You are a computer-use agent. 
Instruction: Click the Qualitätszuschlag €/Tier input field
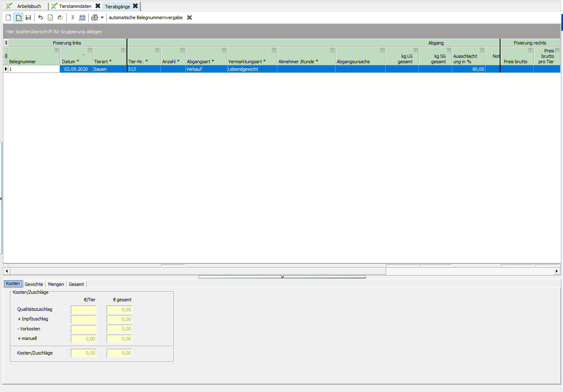pos(84,310)
